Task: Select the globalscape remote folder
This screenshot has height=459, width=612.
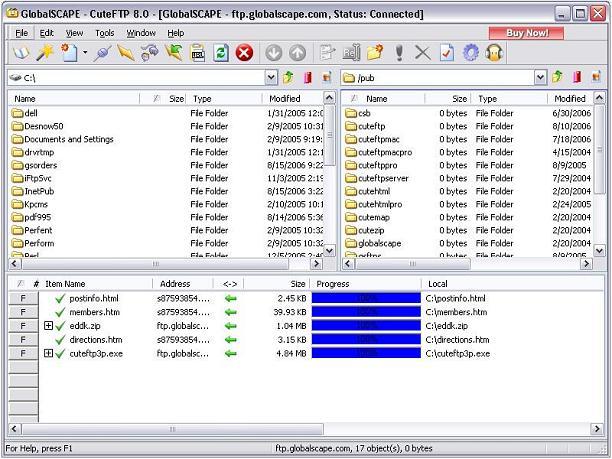Action: (373, 243)
